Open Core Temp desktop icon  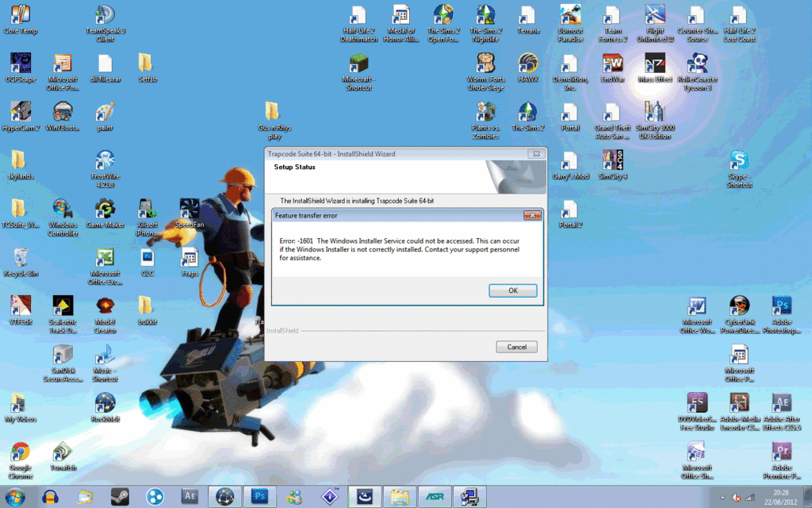pos(21,20)
